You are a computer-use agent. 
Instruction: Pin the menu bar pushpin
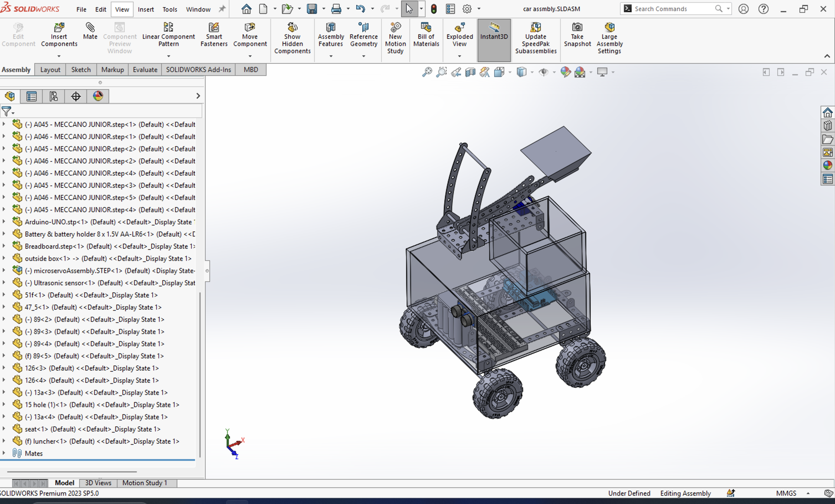[222, 9]
